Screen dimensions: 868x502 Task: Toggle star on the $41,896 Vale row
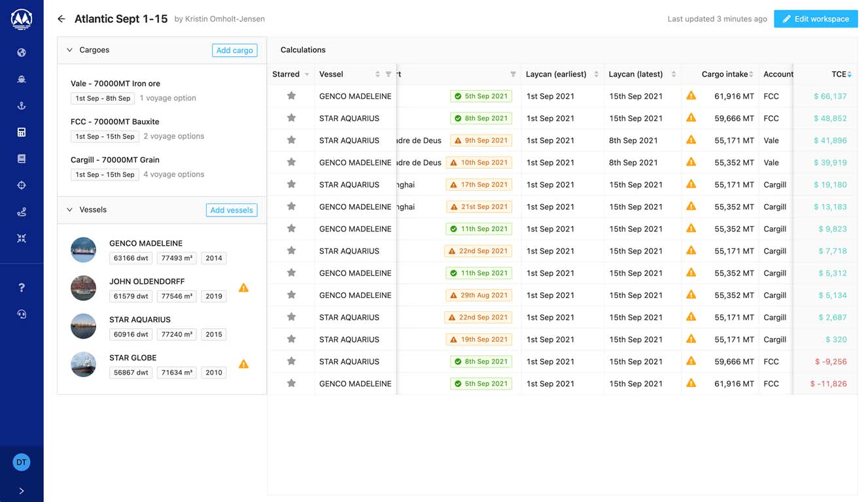pyautogui.click(x=292, y=140)
